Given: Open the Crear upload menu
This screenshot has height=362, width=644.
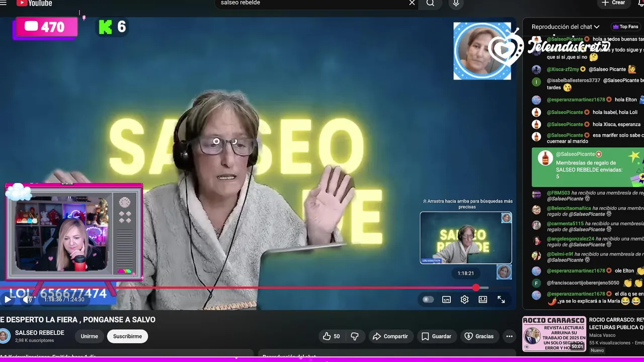Looking at the screenshot, I should tap(613, 3).
